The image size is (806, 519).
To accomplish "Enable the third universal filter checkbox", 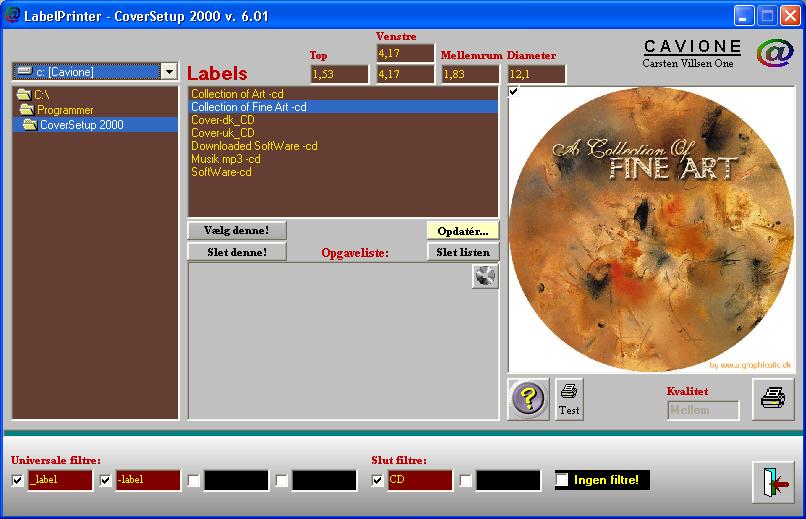I will coord(193,480).
